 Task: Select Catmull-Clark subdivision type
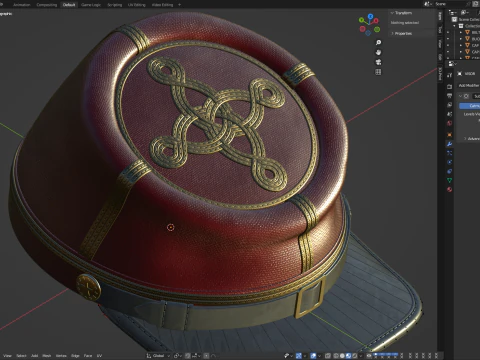(469, 106)
